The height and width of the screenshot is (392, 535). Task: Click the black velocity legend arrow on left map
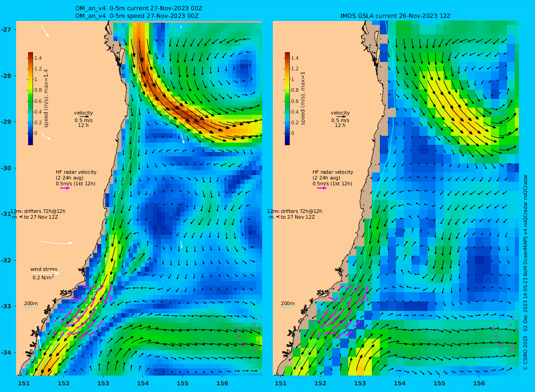click(x=84, y=117)
